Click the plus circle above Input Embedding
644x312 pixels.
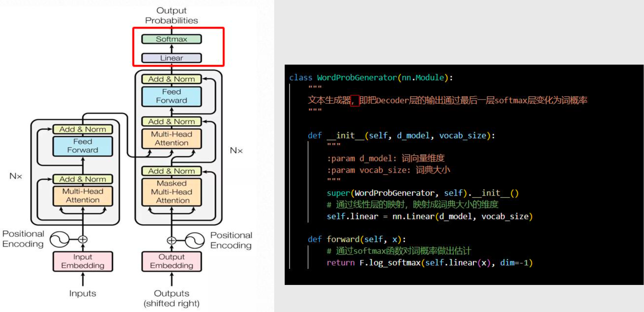(x=83, y=239)
